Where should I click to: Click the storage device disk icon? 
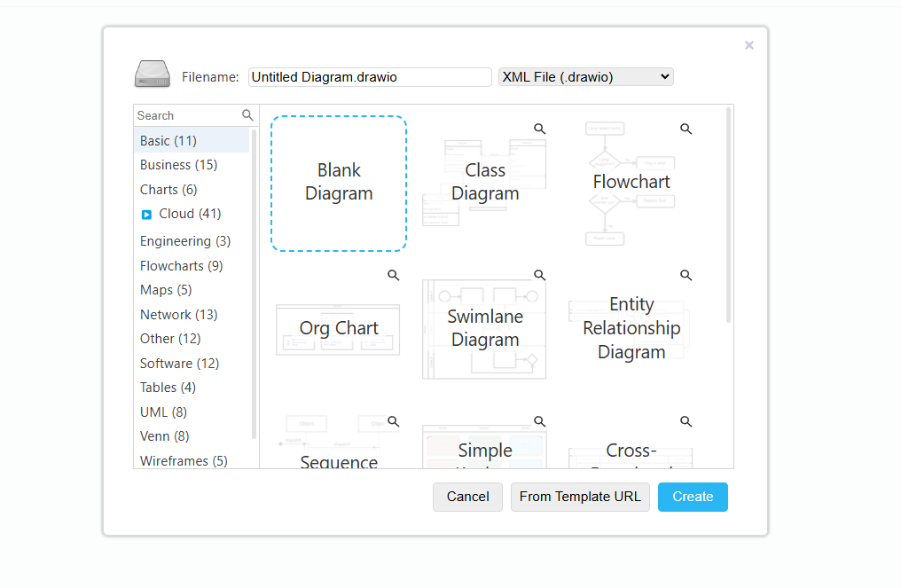(153, 75)
